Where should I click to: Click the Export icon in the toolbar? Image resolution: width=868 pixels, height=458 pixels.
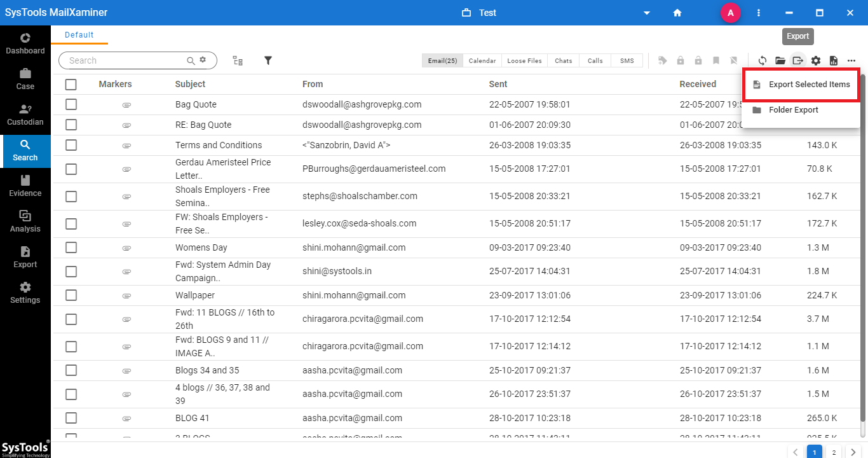click(798, 60)
